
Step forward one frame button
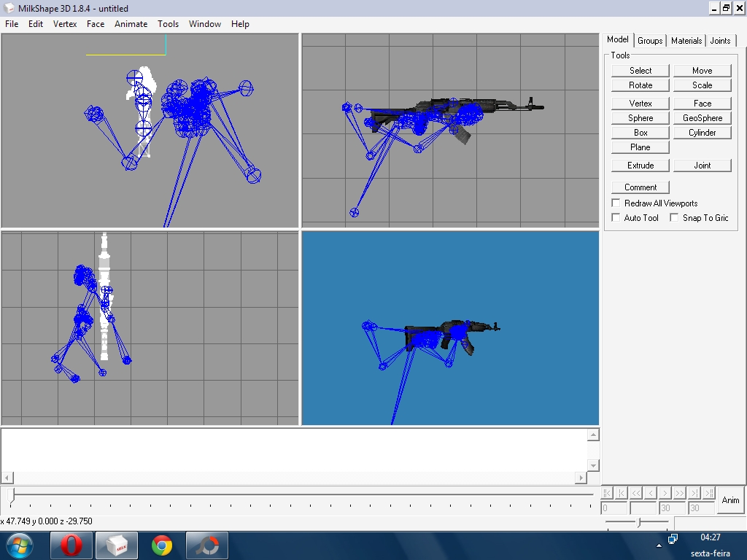(665, 493)
